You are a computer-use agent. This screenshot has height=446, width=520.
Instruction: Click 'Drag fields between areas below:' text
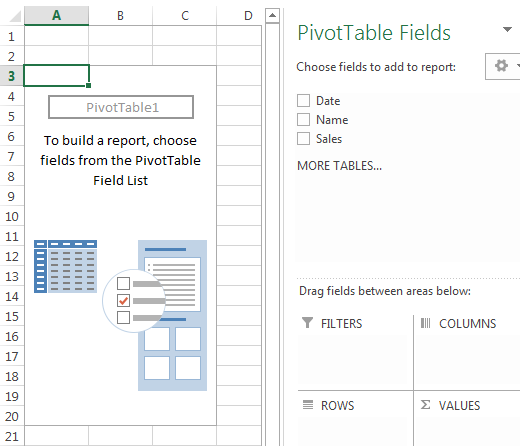tap(385, 291)
